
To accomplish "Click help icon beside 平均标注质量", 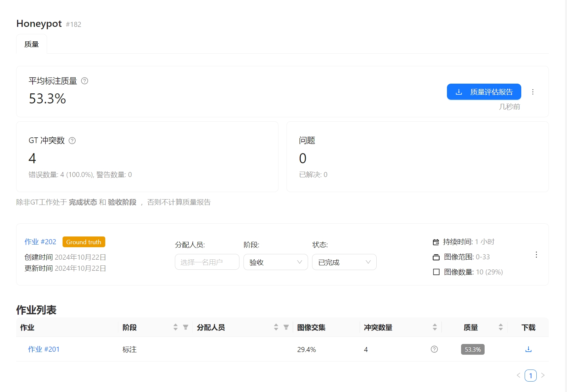I will tap(85, 81).
